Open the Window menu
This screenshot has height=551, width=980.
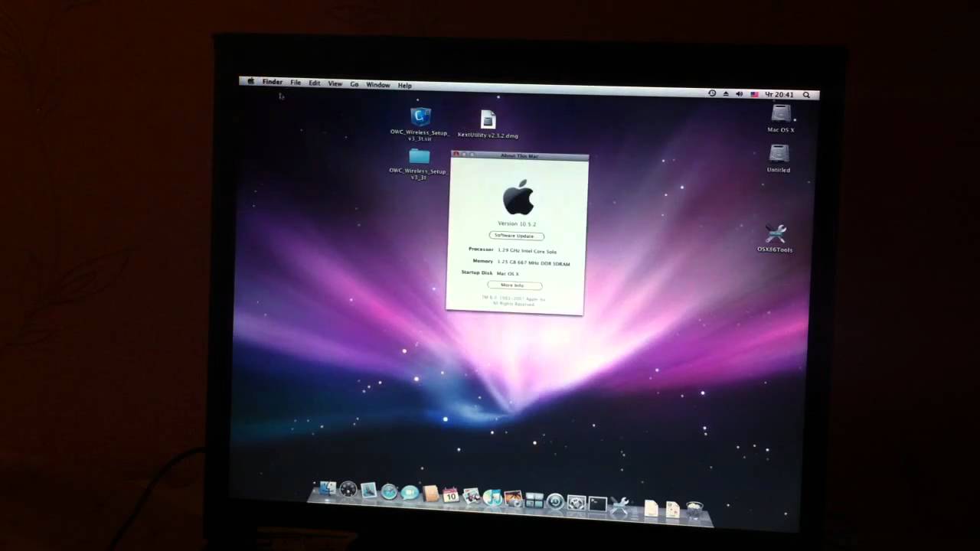[378, 85]
